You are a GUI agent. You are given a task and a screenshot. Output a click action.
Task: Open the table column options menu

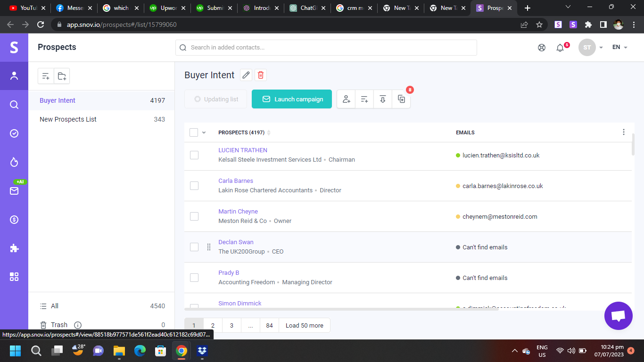[624, 132]
